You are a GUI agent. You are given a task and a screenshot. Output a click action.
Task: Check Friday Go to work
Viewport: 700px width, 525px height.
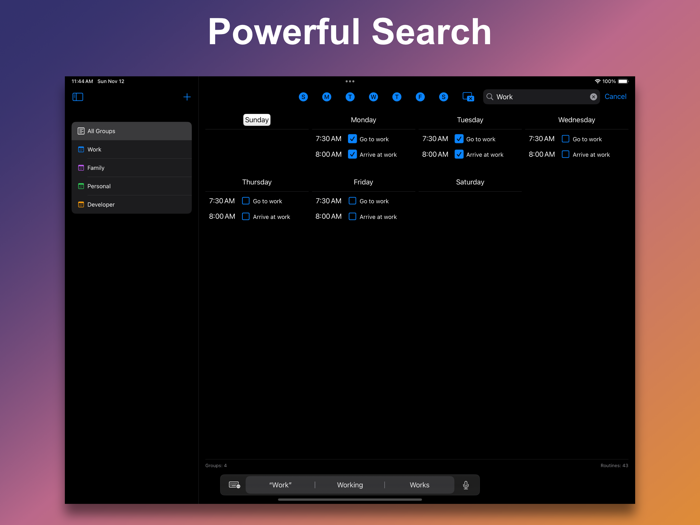[352, 201]
